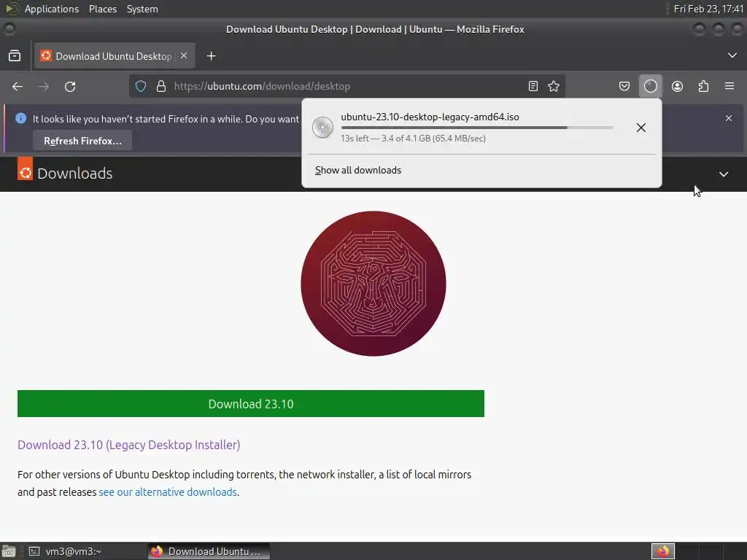Viewport: 747px width, 560px height.
Task: Click the tracking protection shield icon
Action: coord(141,86)
